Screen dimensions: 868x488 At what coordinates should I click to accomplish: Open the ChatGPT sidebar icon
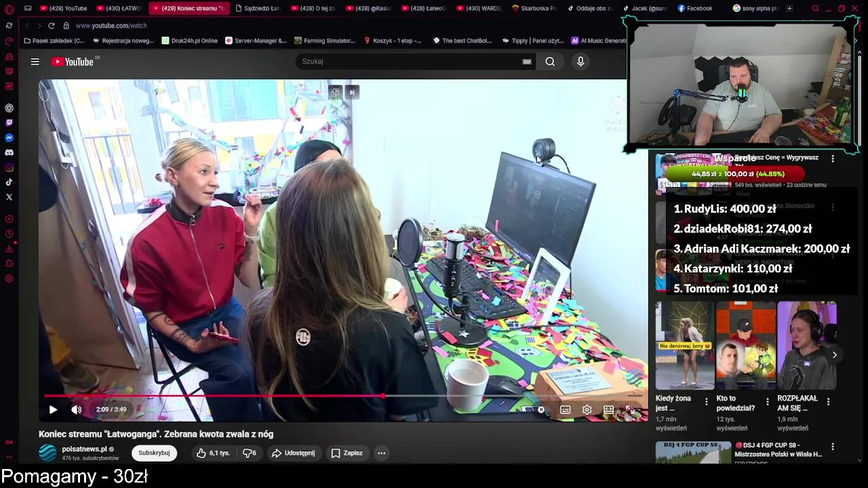(9, 108)
